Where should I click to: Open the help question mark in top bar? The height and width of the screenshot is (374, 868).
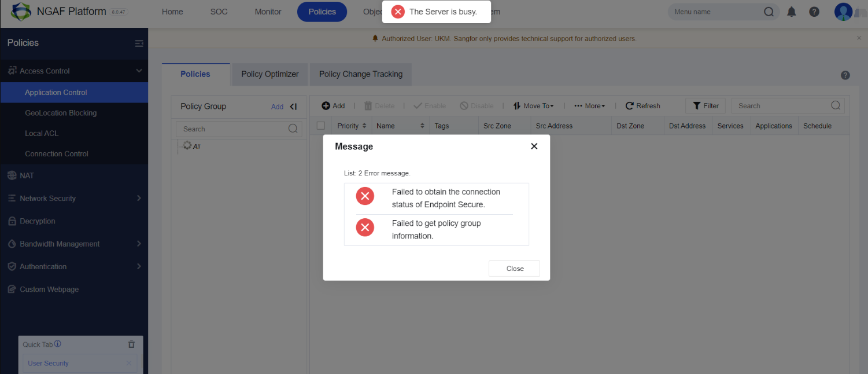(814, 12)
